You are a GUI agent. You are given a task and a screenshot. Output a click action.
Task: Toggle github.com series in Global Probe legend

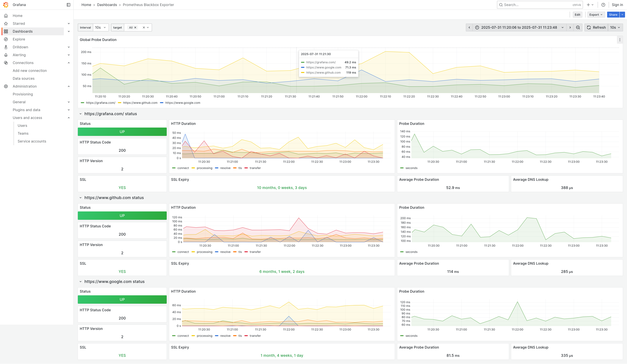pos(140,103)
